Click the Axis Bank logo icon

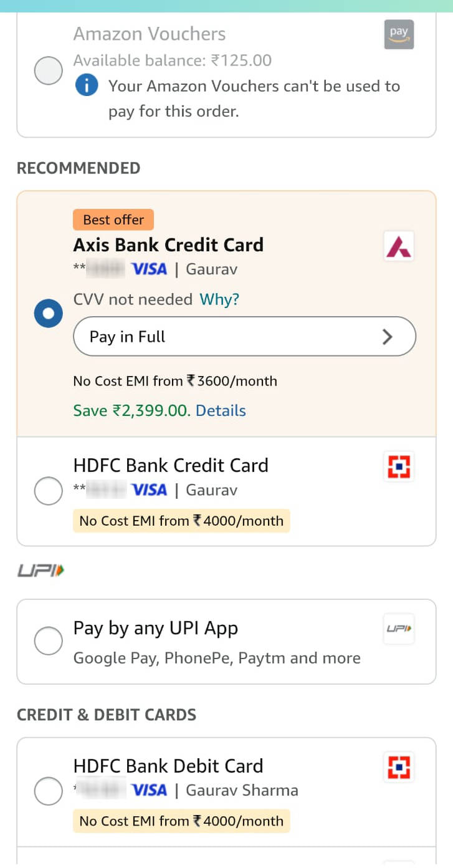coord(399,246)
